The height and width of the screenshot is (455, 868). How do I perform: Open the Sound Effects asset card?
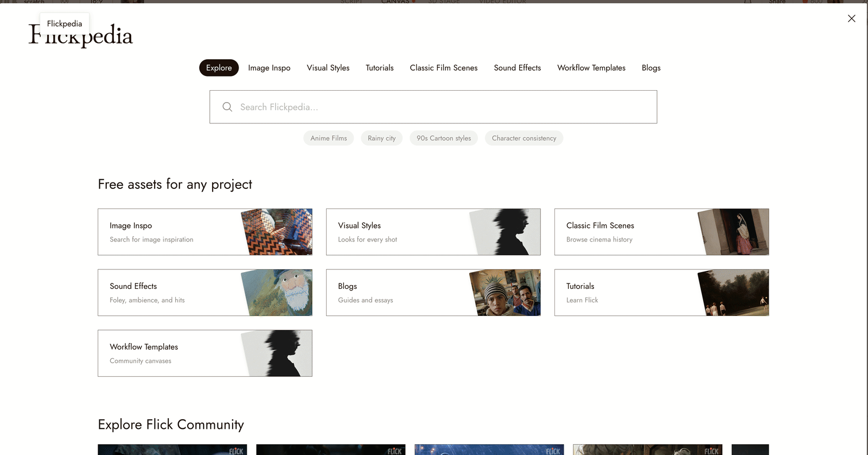pyautogui.click(x=205, y=293)
